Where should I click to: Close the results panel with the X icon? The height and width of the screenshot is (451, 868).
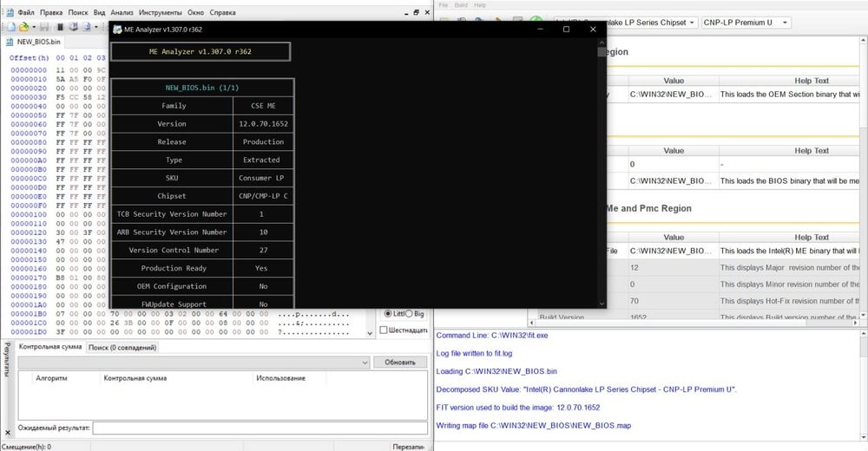pos(7,433)
